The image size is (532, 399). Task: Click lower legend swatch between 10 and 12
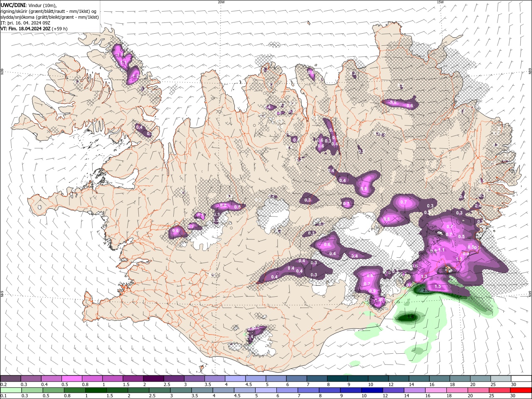tap(372, 390)
